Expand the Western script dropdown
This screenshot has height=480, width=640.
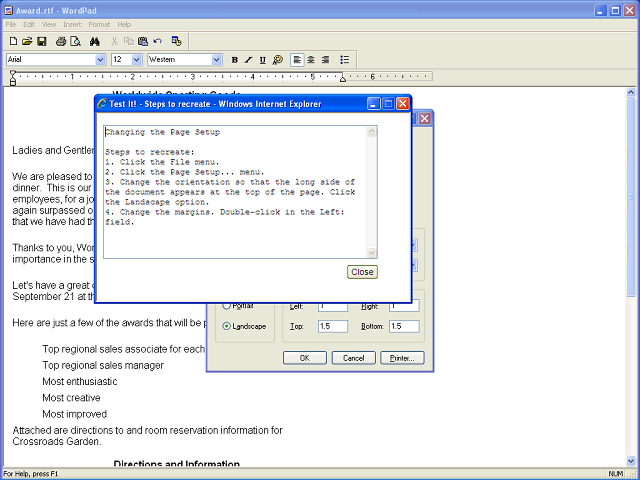217,60
